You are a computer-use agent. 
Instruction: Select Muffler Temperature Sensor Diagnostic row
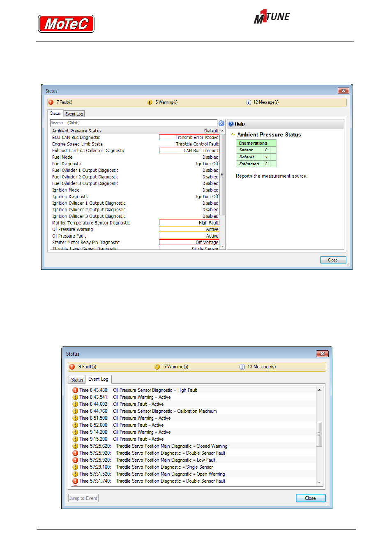pos(135,223)
